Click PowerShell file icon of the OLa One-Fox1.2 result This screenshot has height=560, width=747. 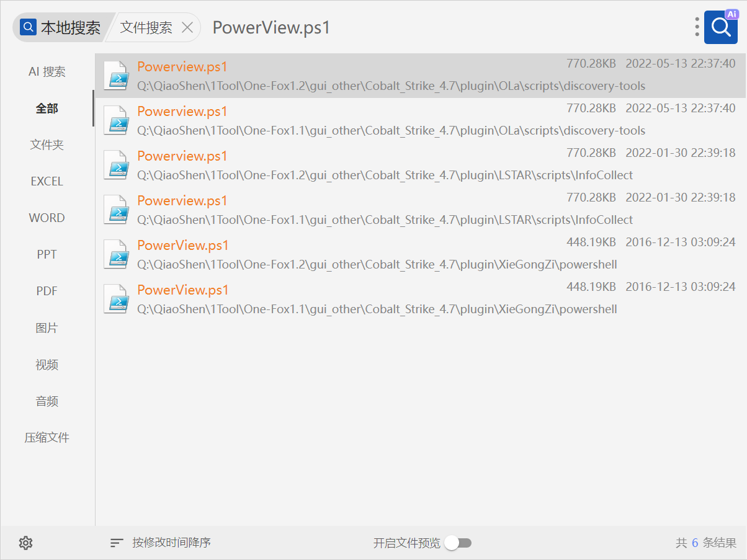[x=115, y=76]
